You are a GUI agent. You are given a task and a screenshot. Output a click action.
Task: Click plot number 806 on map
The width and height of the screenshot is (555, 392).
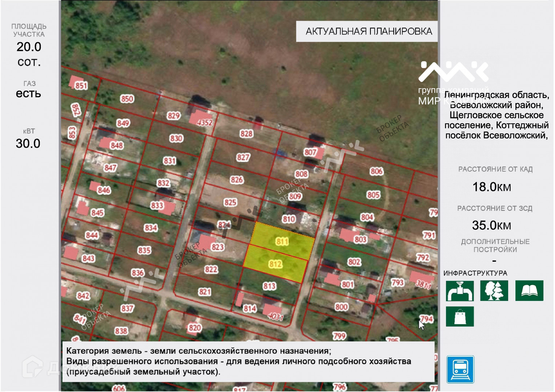(x=376, y=171)
